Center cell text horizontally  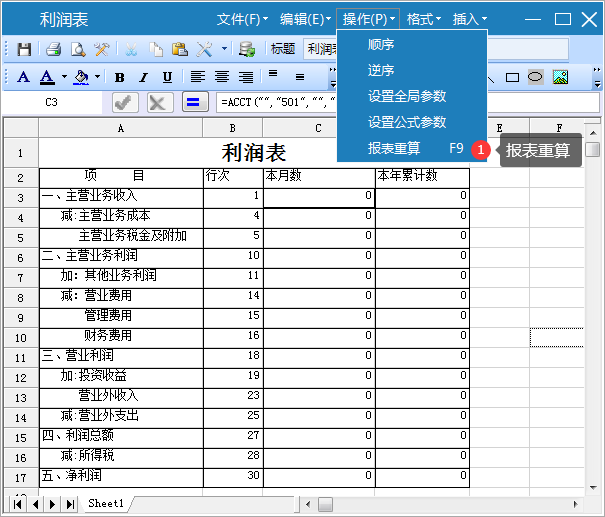pyautogui.click(x=222, y=77)
